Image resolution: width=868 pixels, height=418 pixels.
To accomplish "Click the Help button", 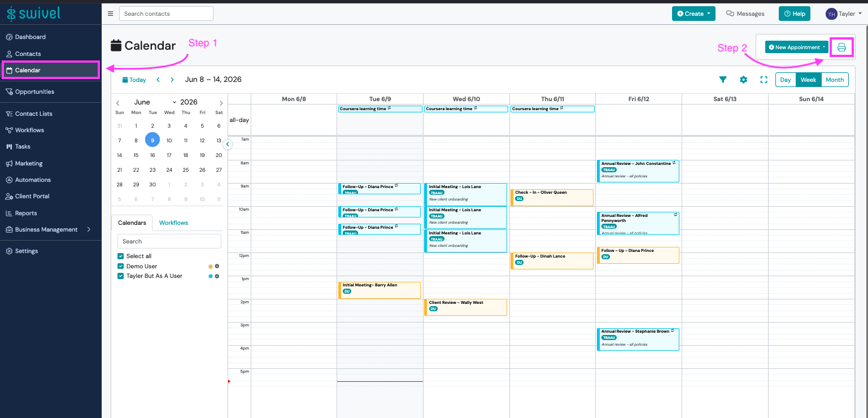I will (x=795, y=14).
